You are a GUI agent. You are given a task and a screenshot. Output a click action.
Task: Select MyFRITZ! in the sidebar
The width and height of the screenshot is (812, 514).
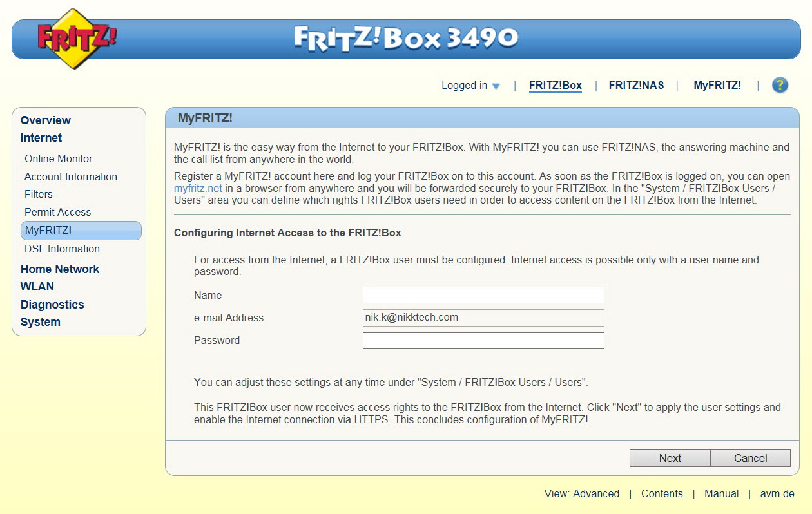[81, 231]
